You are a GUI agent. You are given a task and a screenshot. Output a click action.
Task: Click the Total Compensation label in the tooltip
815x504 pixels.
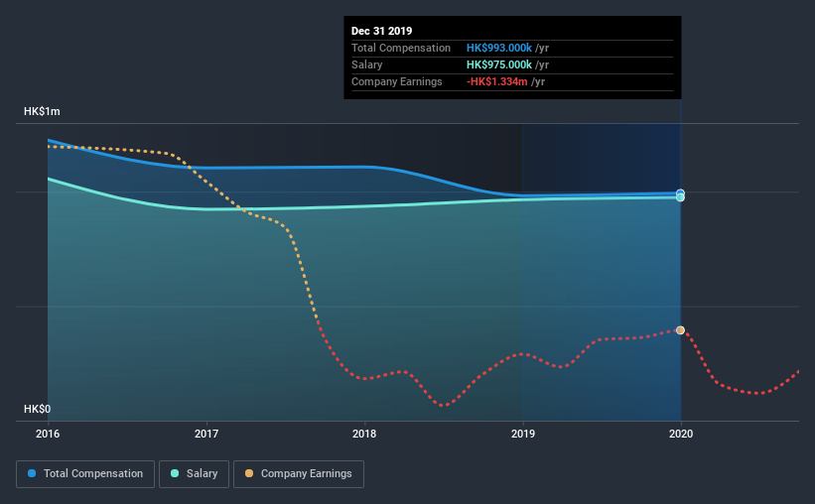pos(401,48)
